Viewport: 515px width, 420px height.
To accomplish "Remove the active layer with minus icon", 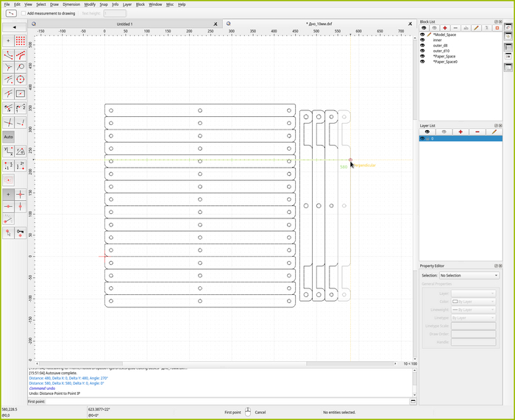I will pyautogui.click(x=477, y=132).
